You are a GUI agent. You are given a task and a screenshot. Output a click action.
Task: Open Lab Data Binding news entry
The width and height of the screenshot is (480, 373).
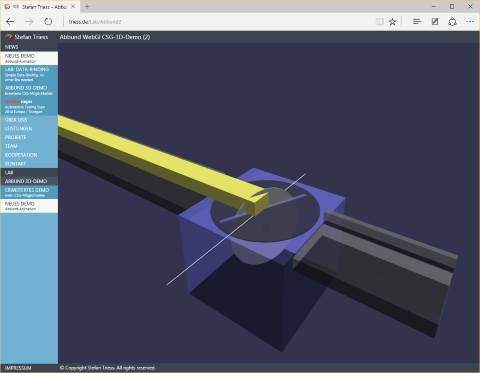29,74
